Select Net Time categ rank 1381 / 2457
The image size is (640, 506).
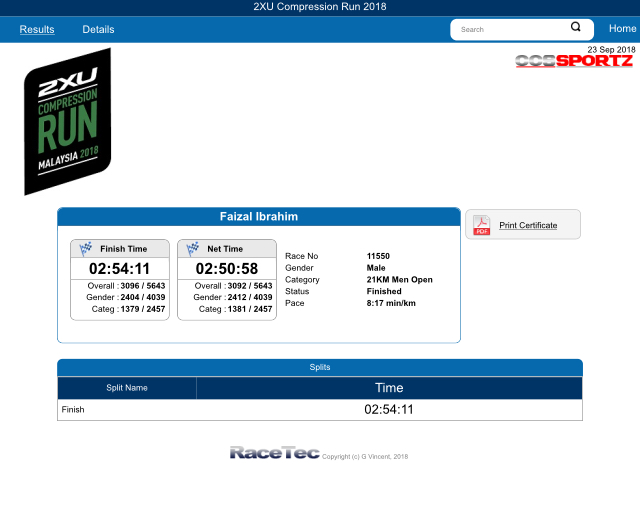pos(250,309)
